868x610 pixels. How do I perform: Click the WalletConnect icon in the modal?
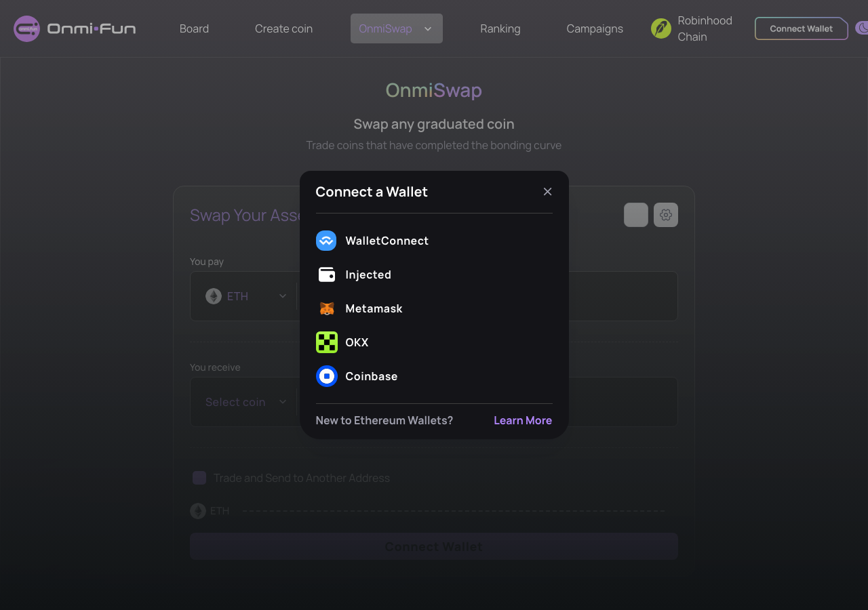pos(326,241)
